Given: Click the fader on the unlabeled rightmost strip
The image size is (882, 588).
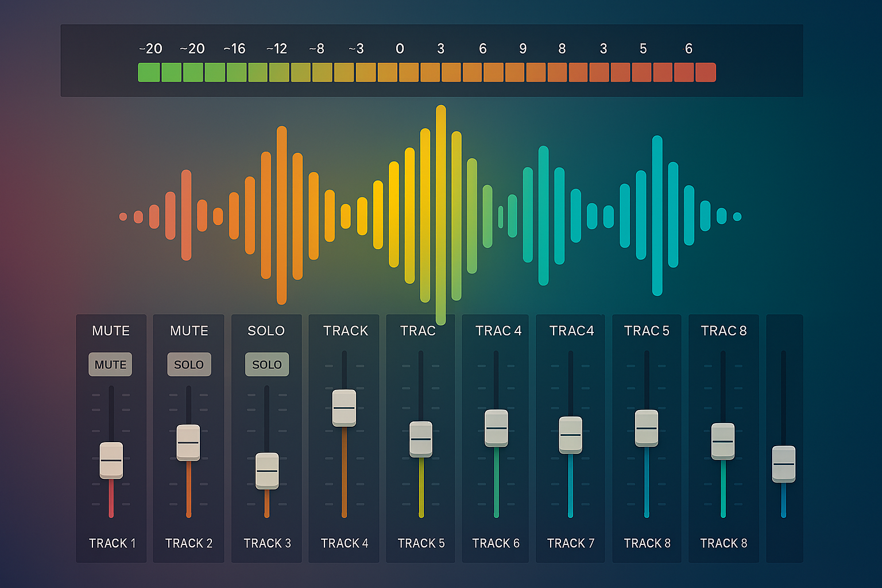Looking at the screenshot, I should click(783, 464).
